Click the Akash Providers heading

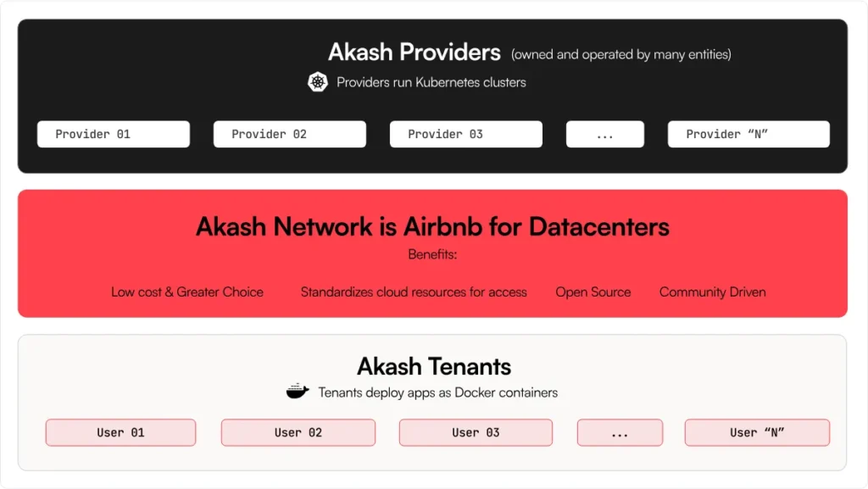(415, 53)
